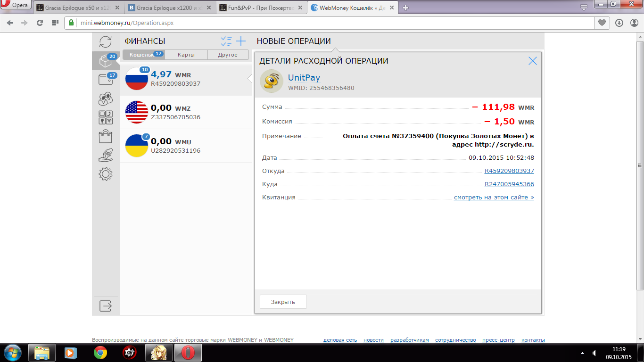This screenshot has height=362, width=644.
Task: Open receipt link смотреть на этом сайте
Action: (x=494, y=197)
